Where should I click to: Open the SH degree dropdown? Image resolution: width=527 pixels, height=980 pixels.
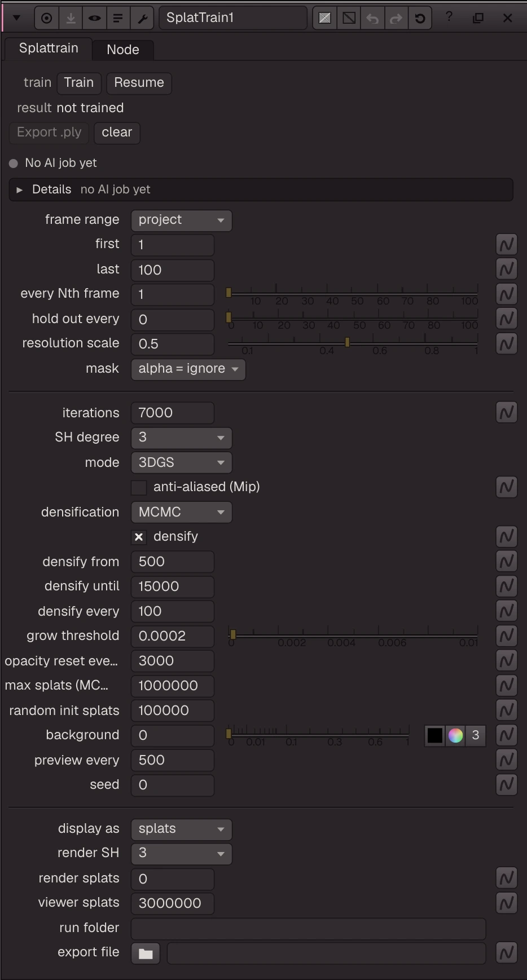point(181,438)
